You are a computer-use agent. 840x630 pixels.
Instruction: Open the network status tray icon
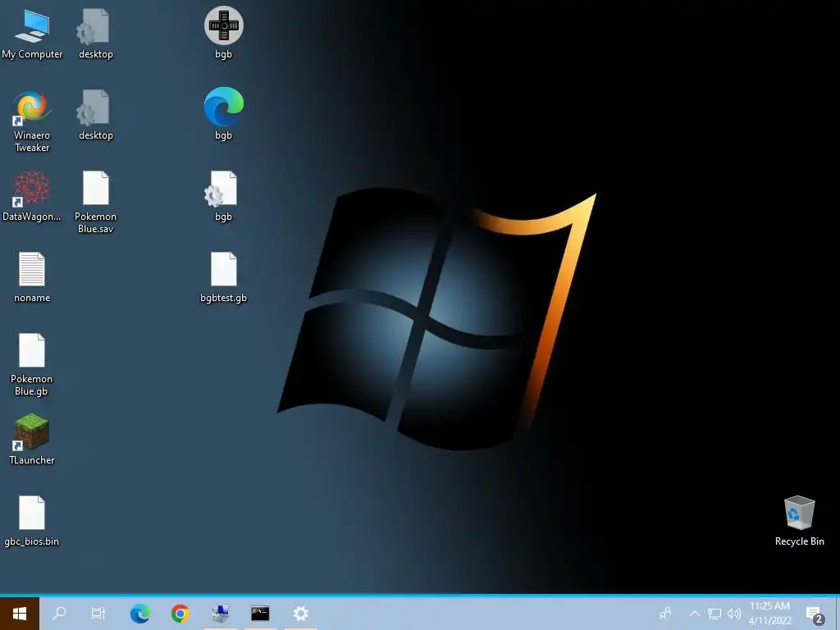(714, 614)
